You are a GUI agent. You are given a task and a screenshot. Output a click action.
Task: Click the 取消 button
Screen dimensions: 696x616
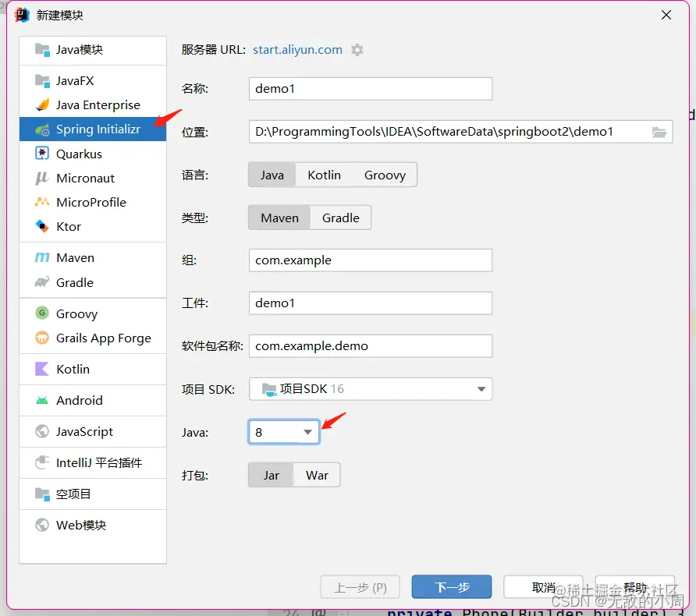tap(543, 587)
